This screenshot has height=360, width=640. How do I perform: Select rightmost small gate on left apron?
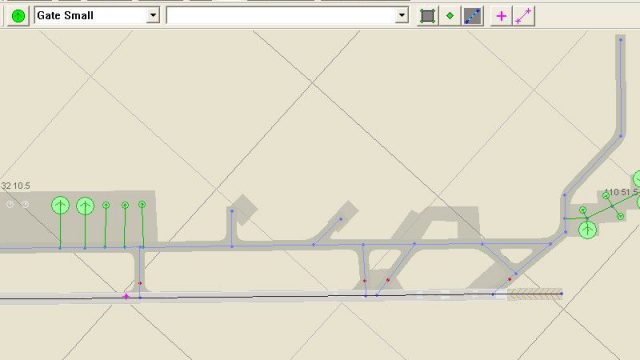142,204
